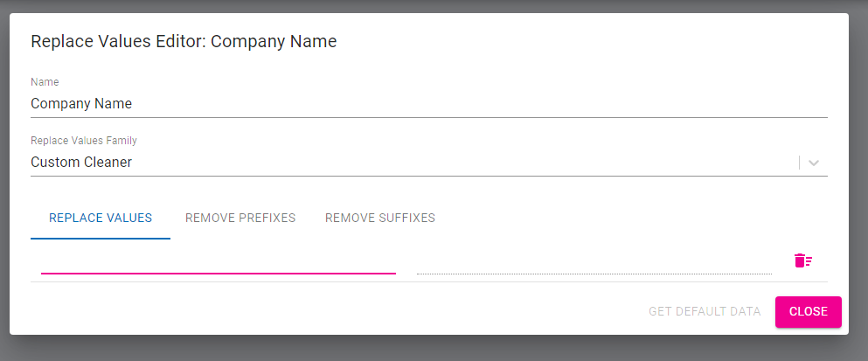Click the vertical separator beside the chevron

click(x=799, y=163)
